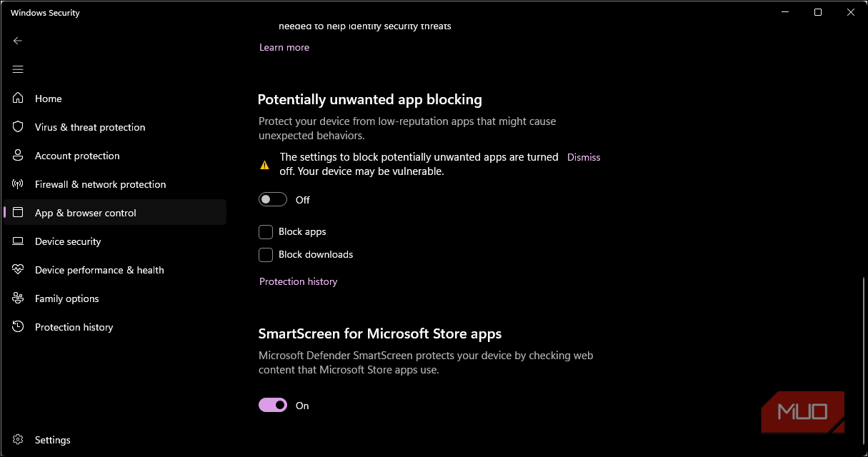Open Protection history link under Block downloads
Screen dimensions: 868x457
[x=298, y=281]
